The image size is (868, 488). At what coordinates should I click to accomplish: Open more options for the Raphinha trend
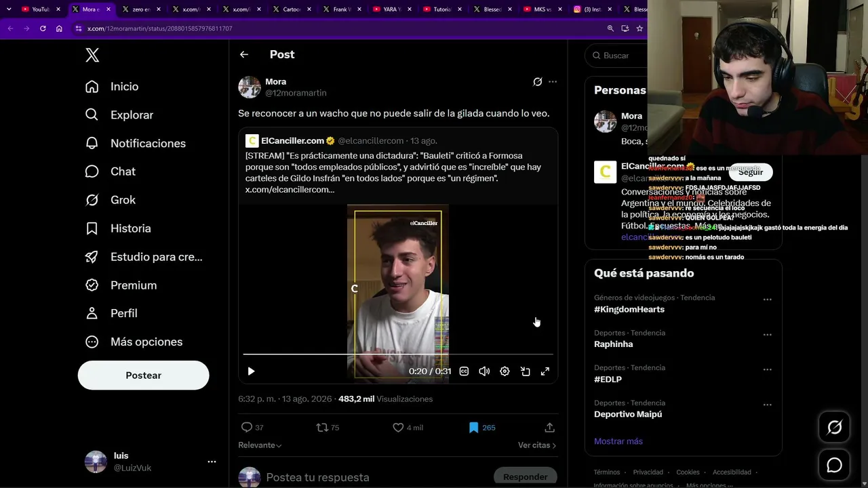point(767,335)
